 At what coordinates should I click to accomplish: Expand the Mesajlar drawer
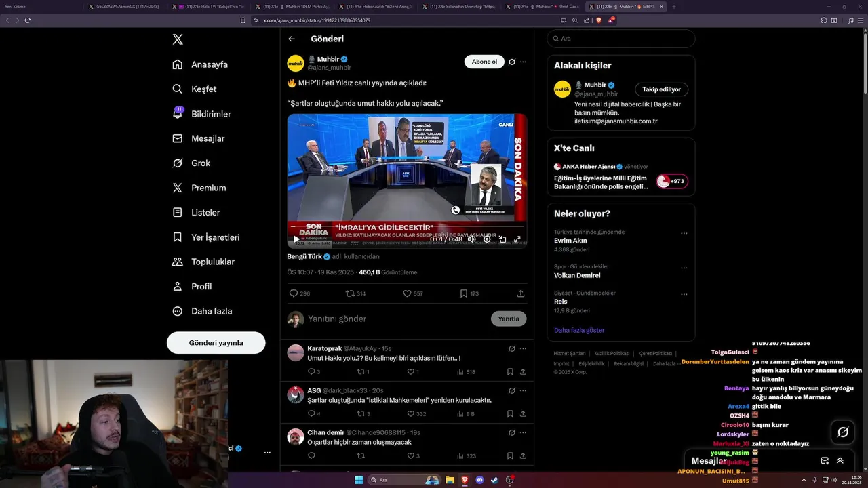coord(840,460)
